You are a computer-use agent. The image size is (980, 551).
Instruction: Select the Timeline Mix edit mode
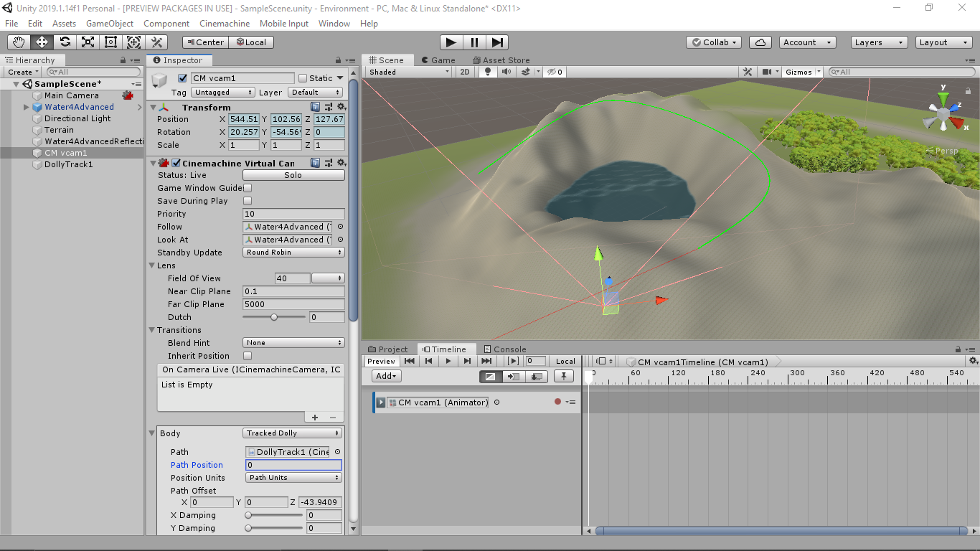tap(491, 376)
